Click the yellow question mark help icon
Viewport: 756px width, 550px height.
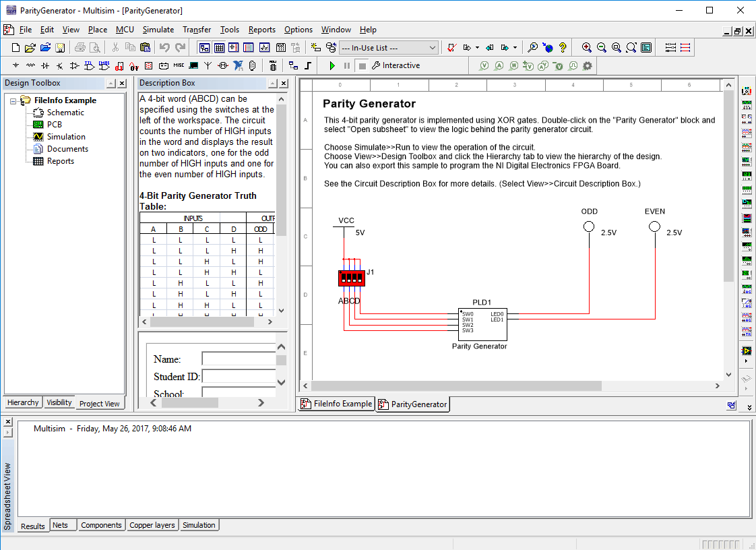pyautogui.click(x=562, y=47)
